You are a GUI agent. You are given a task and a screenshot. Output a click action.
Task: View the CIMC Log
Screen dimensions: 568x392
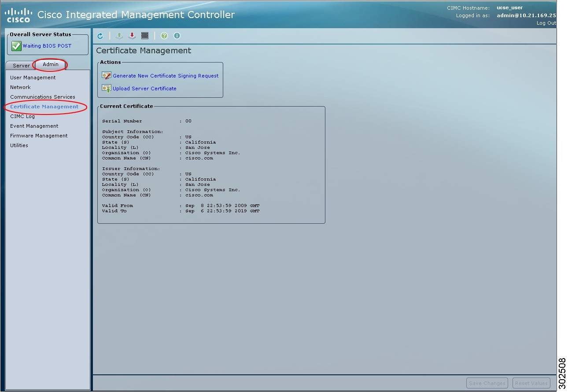pos(22,116)
